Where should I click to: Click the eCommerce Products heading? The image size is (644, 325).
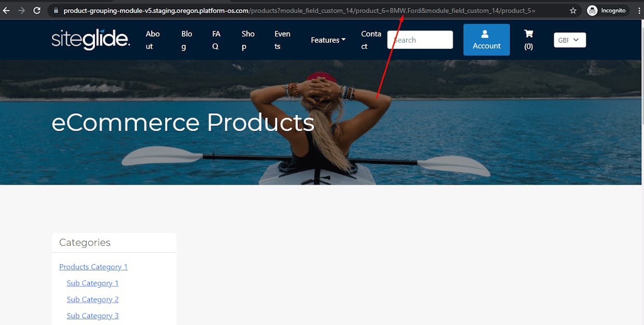(x=183, y=123)
